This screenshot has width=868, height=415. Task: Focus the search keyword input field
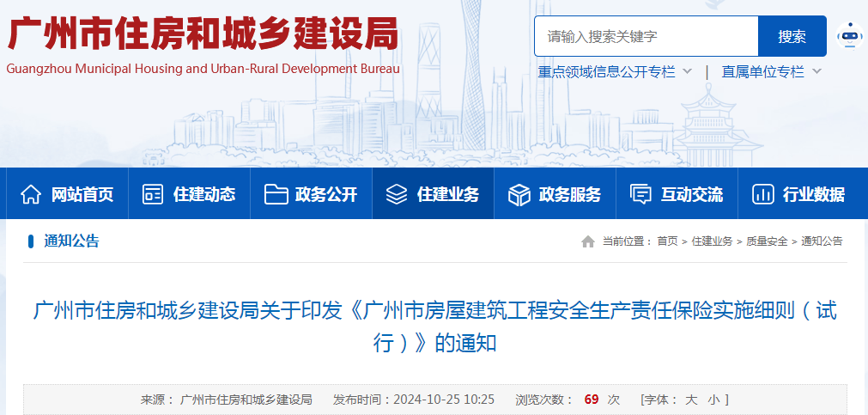pos(646,37)
